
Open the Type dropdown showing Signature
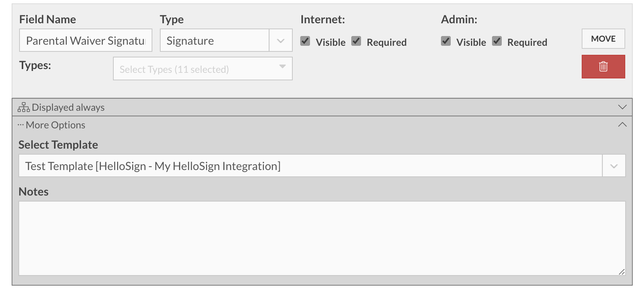(214, 40)
